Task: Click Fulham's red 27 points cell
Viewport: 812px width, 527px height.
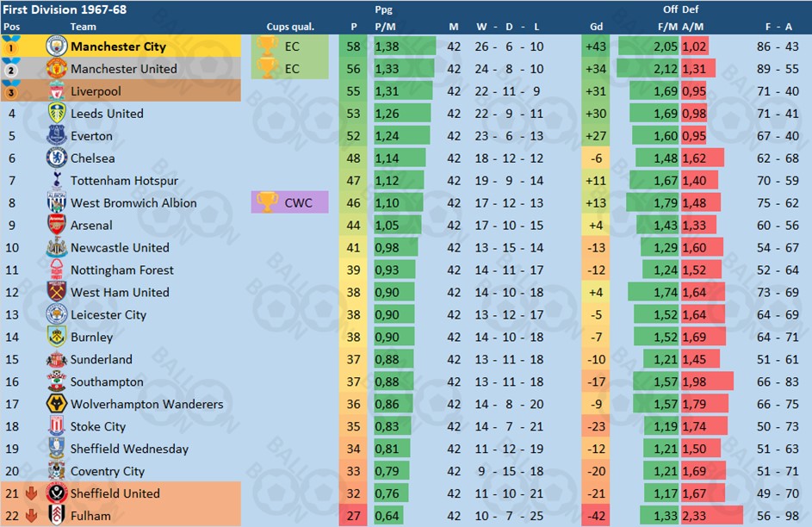Action: tap(353, 516)
